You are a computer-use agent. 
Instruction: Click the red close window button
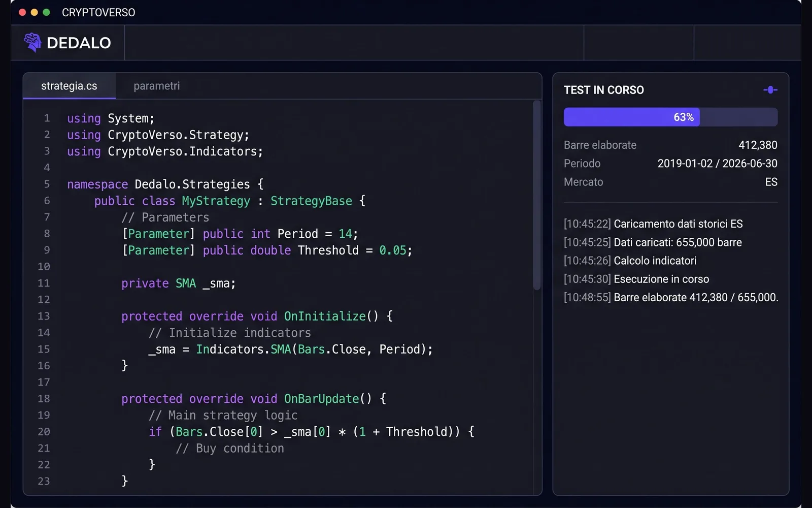click(22, 12)
